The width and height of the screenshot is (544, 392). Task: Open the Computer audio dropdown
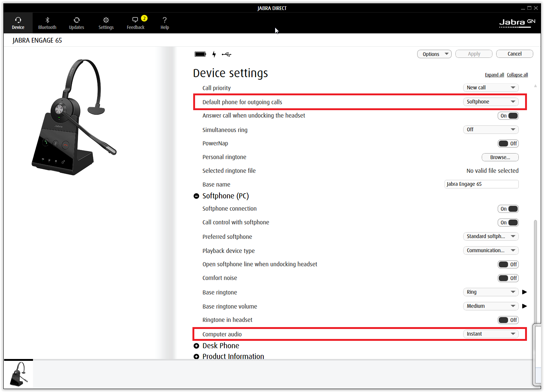tap(491, 334)
